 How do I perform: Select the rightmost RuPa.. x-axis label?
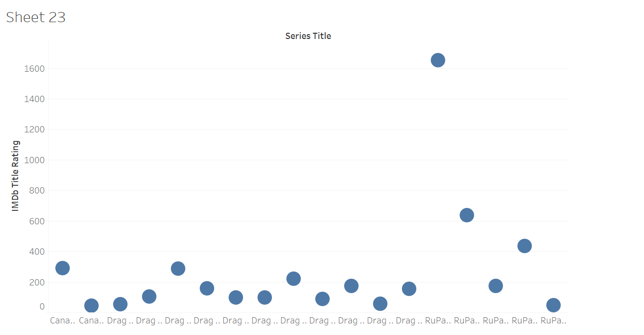point(554,321)
